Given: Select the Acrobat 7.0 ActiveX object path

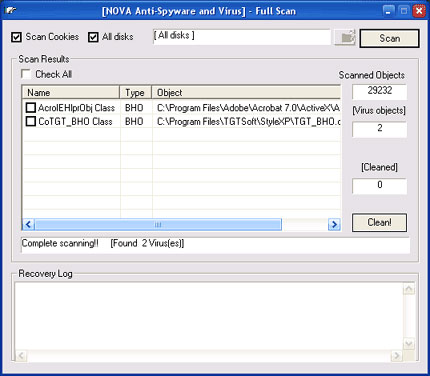Looking at the screenshot, I should coord(248,108).
